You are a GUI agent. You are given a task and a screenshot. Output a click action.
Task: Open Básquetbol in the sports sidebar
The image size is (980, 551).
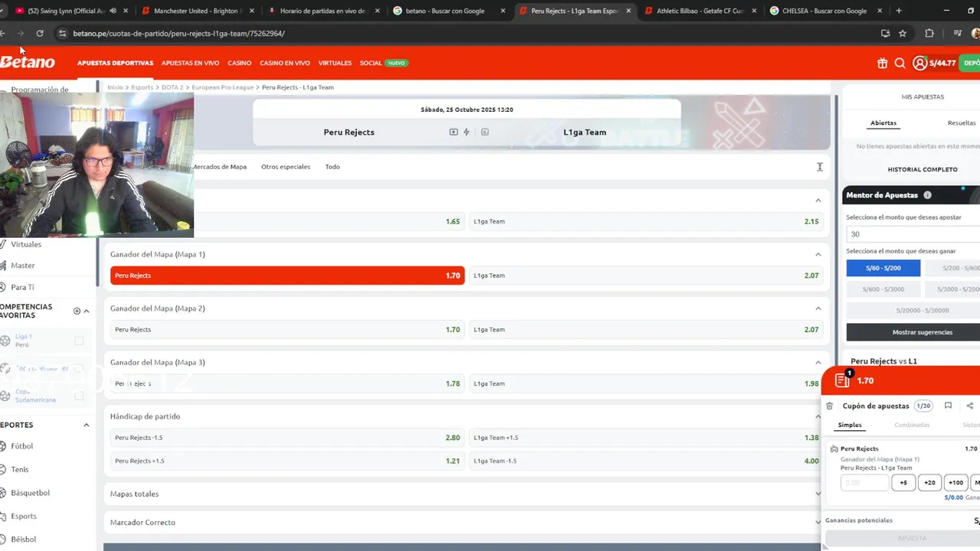[x=30, y=493]
